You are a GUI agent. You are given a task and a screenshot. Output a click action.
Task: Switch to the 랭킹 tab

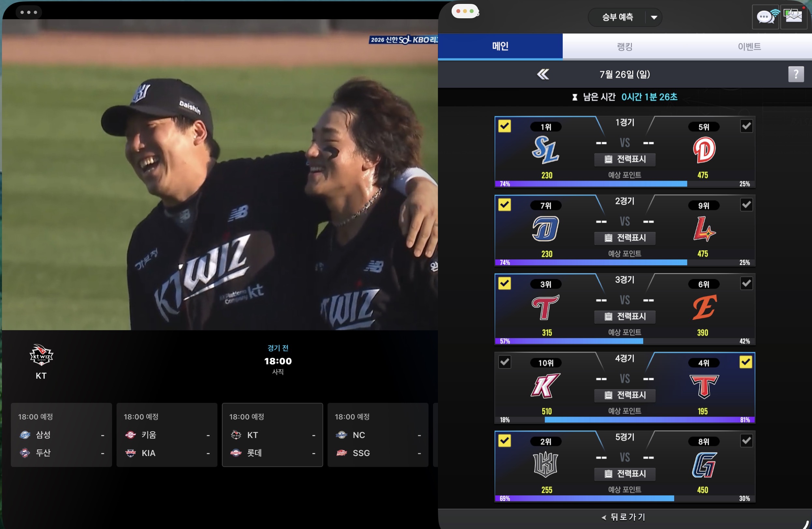625,46
